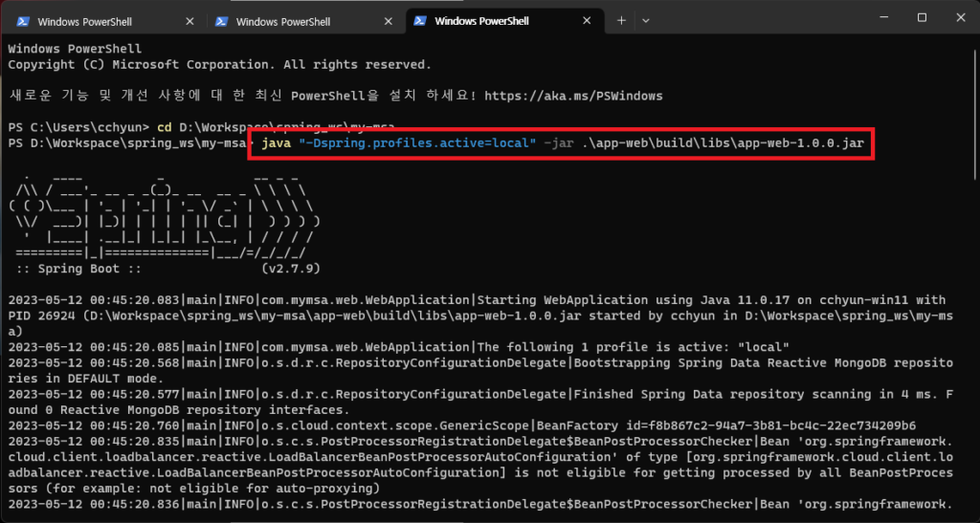This screenshot has width=980, height=523.
Task: Click the timestamp 2023-05-12 00:45:20.836
Action: (x=94, y=504)
